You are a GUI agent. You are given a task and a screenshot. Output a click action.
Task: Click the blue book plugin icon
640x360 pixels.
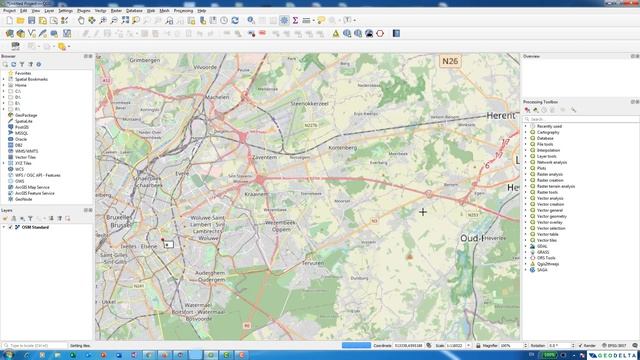(x=396, y=33)
